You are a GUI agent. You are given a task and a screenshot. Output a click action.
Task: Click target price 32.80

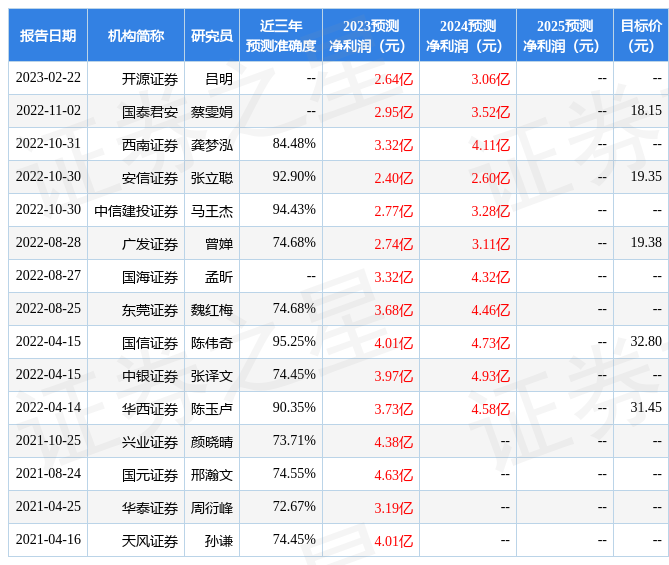click(646, 341)
